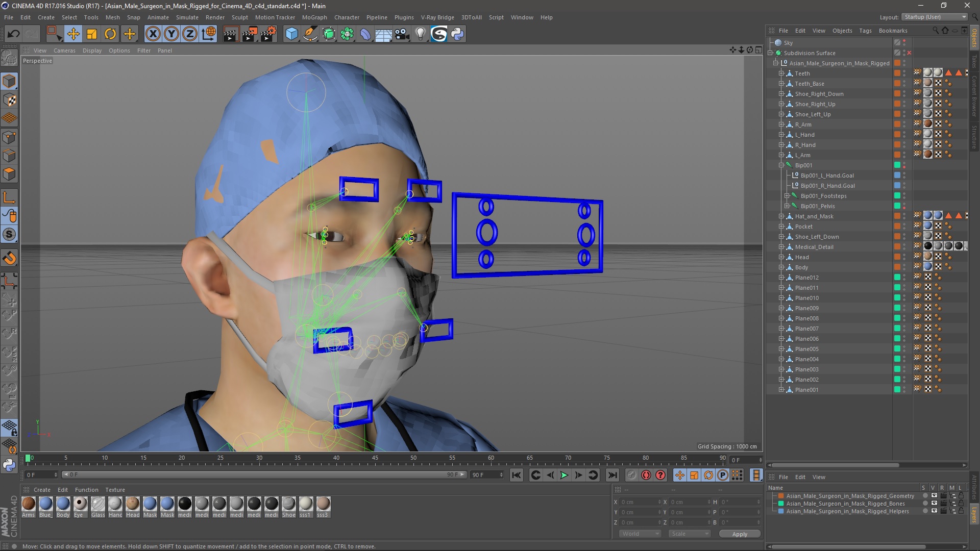Collapse Subdivision Surface object

coord(770,53)
